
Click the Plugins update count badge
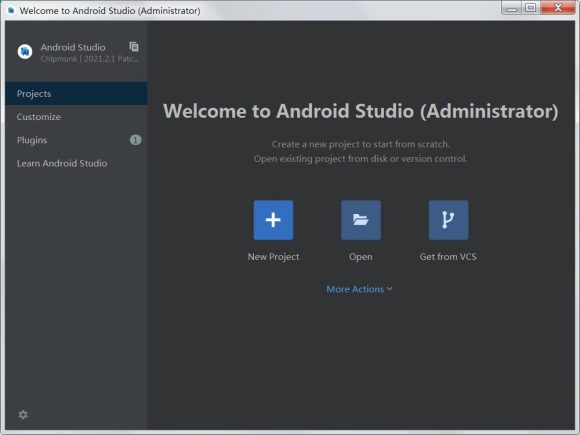(135, 140)
